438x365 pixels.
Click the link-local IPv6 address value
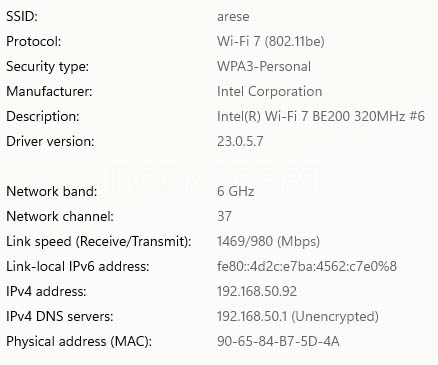pyautogui.click(x=307, y=266)
